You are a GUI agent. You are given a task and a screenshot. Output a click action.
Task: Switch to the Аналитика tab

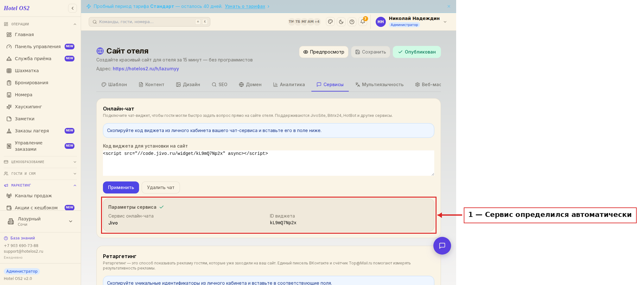pos(289,85)
